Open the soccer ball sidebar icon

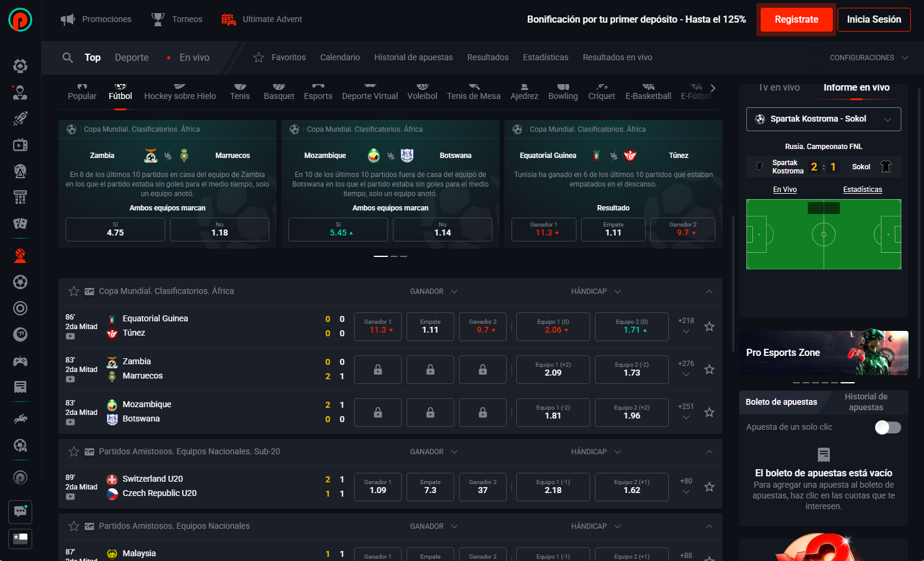pyautogui.click(x=20, y=282)
